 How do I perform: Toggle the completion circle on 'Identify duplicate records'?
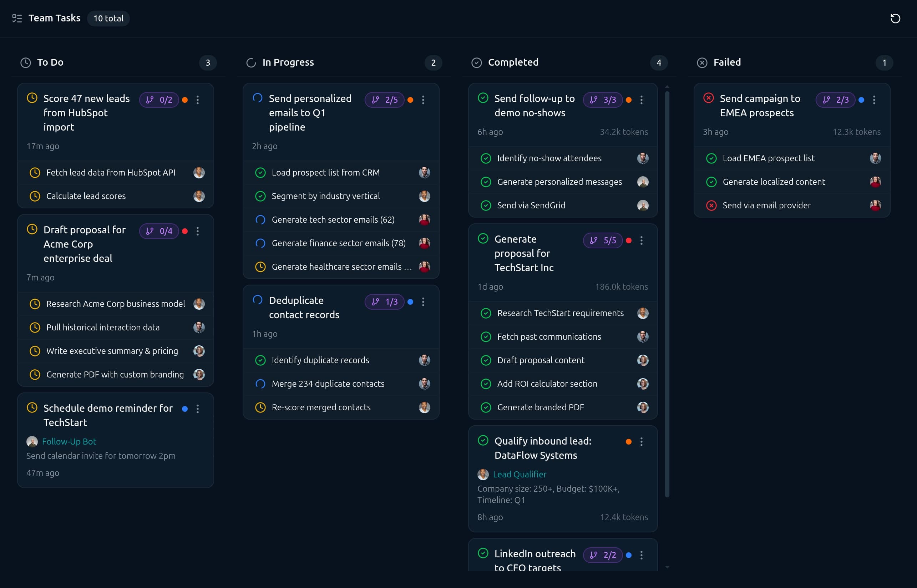[x=260, y=360]
